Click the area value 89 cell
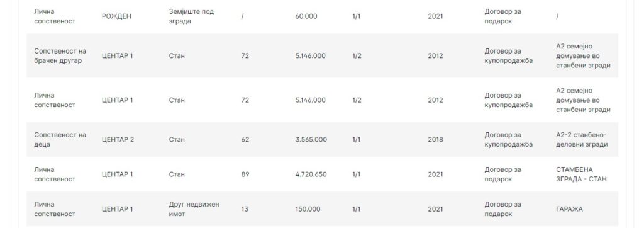Image resolution: width=644 pixels, height=228 pixels. click(245, 174)
